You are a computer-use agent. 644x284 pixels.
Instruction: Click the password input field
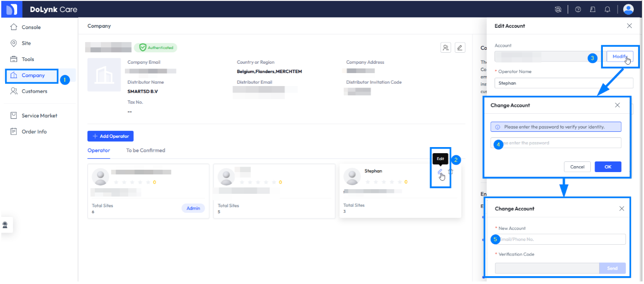pyautogui.click(x=559, y=143)
